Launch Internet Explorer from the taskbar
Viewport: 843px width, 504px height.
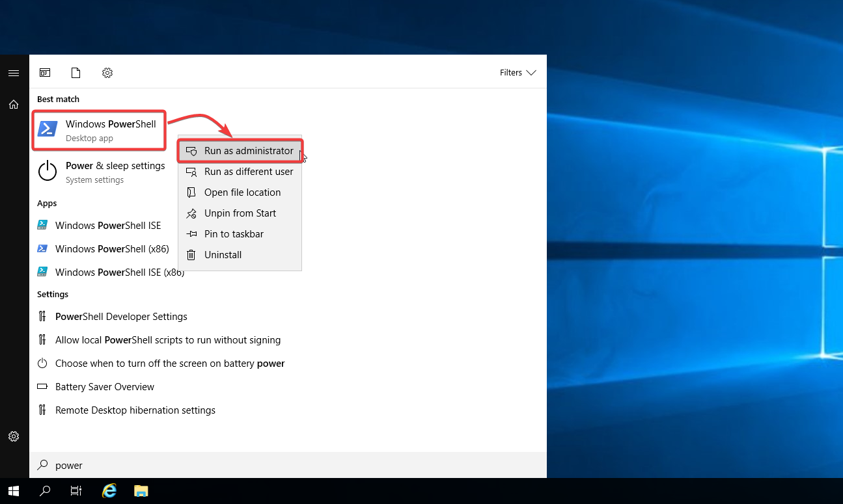[109, 490]
